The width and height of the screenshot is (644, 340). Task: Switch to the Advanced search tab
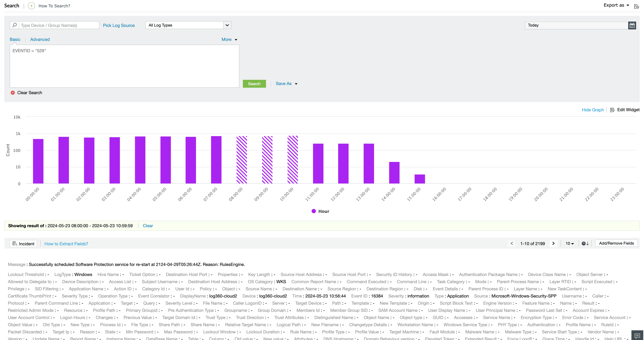point(40,39)
